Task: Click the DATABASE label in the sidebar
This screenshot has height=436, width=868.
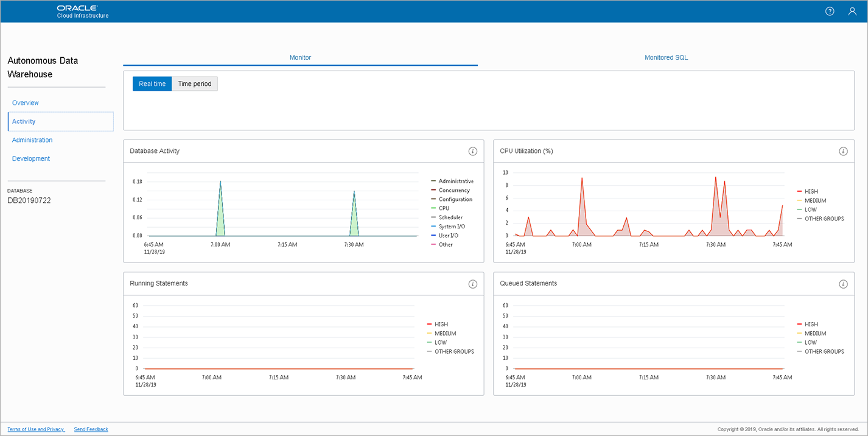Action: pos(20,191)
